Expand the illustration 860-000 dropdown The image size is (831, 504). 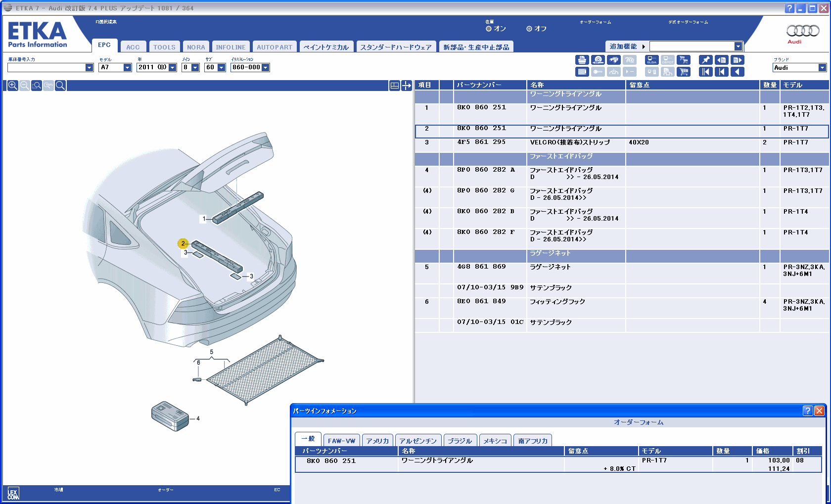pos(266,68)
